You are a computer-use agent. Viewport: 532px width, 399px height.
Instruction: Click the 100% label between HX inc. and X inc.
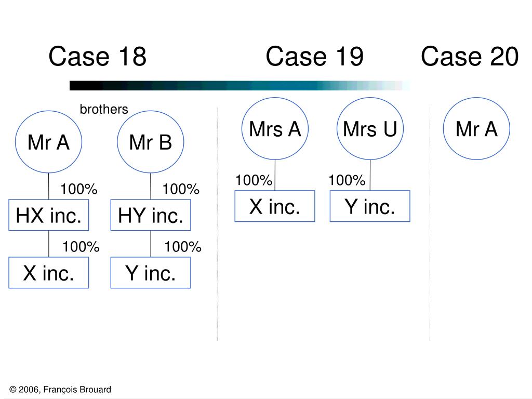tap(81, 247)
